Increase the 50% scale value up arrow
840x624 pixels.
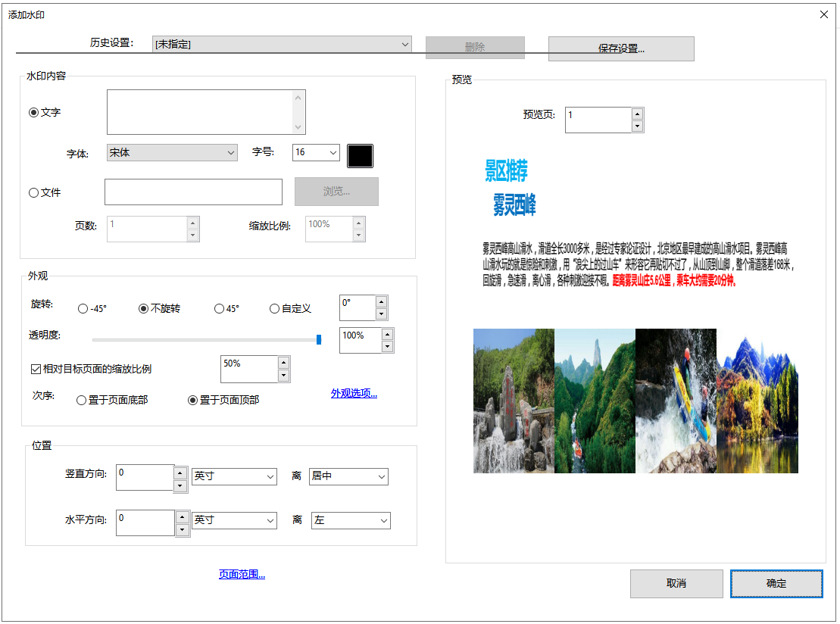pos(283,363)
